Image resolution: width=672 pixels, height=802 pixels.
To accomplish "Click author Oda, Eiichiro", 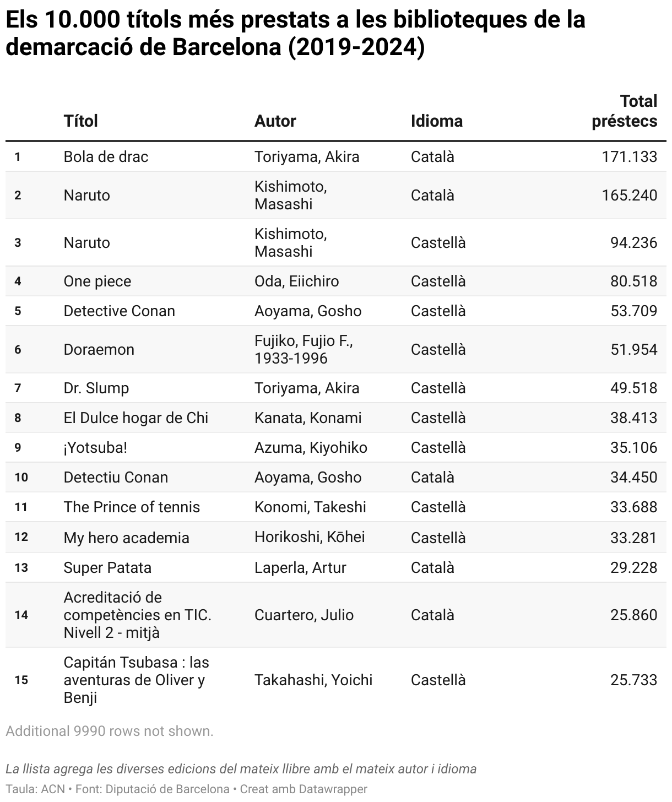I will [296, 281].
